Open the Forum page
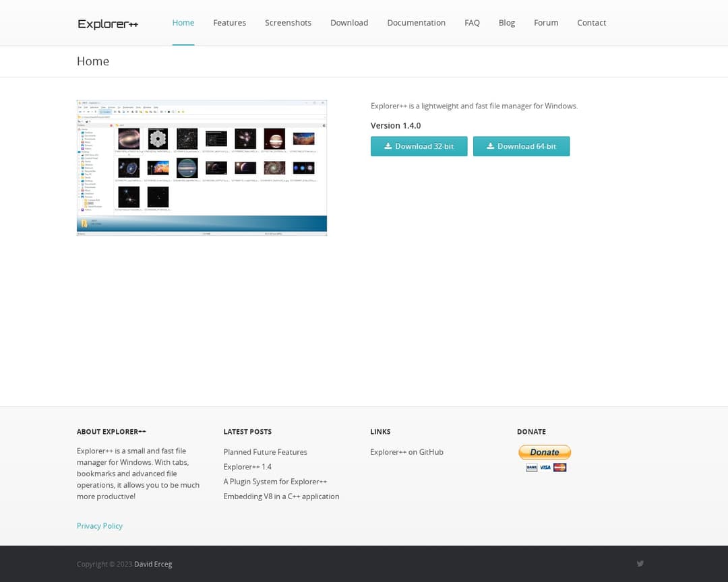Screen dimensions: 728x582 point(546,23)
